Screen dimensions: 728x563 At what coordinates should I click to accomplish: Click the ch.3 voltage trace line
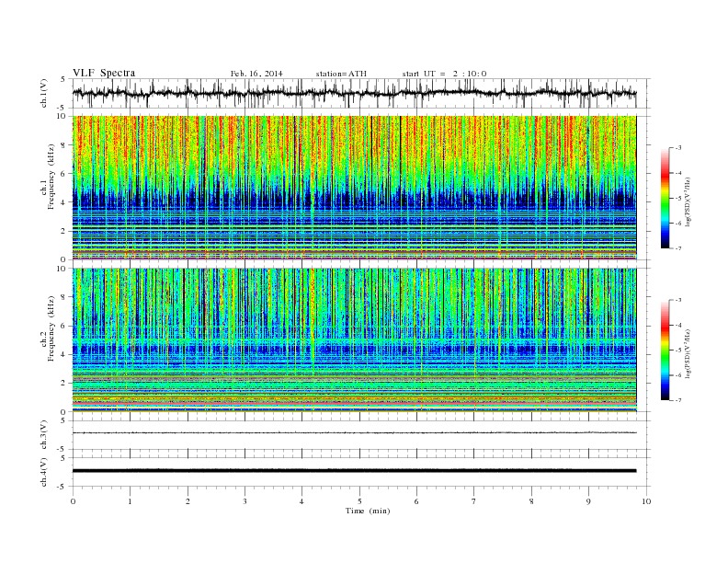pyautogui.click(x=354, y=433)
